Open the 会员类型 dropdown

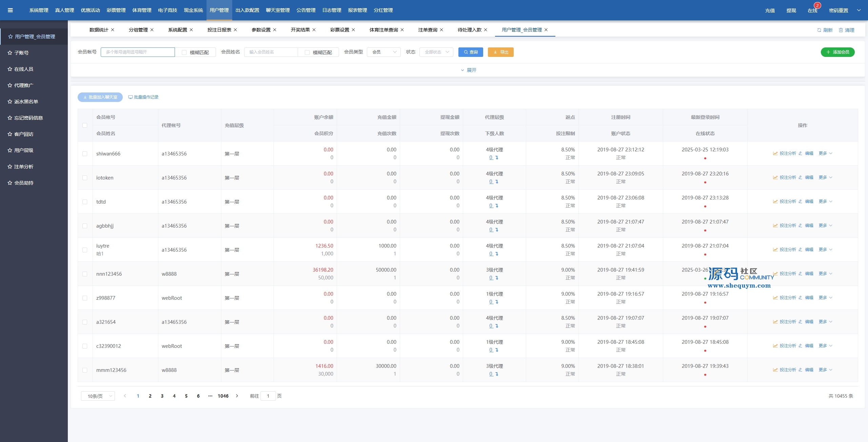(383, 52)
